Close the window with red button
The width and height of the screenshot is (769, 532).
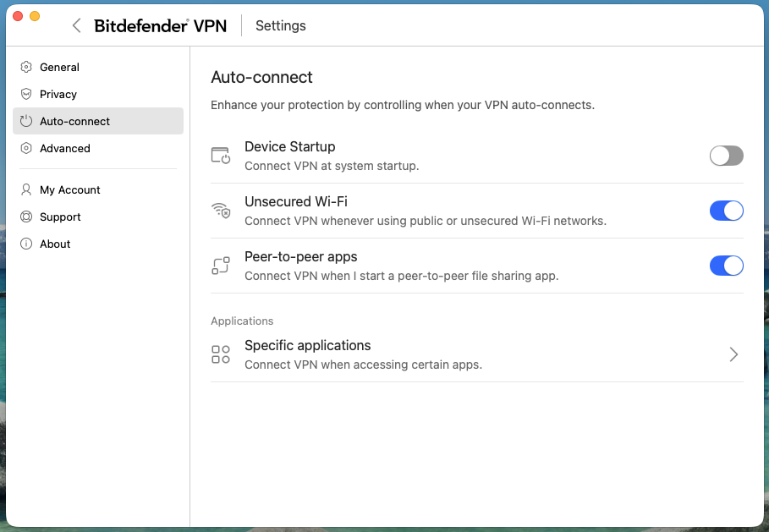point(18,16)
